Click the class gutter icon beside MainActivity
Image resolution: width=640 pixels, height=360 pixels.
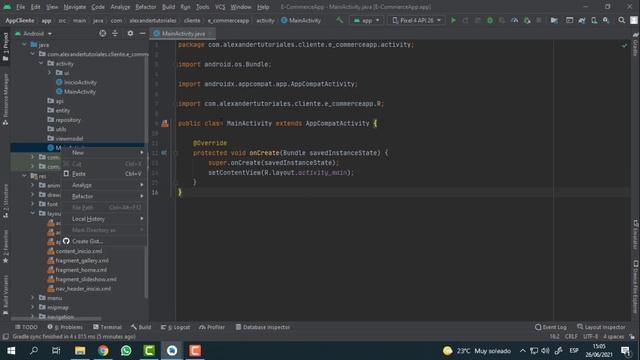point(164,123)
